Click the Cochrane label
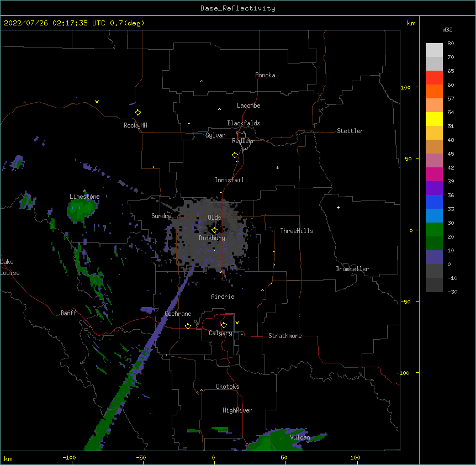Image resolution: width=476 pixels, height=465 pixels. [178, 314]
